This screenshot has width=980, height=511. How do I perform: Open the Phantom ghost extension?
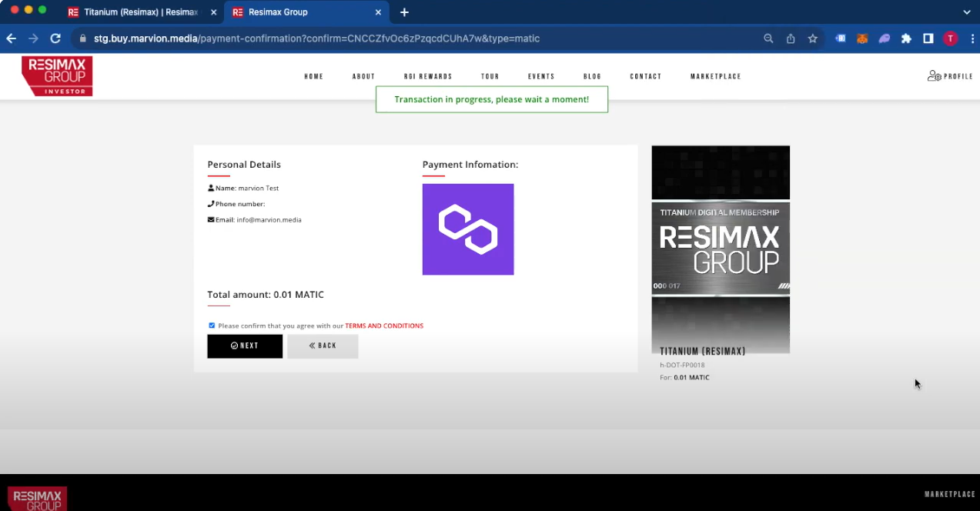pos(884,38)
